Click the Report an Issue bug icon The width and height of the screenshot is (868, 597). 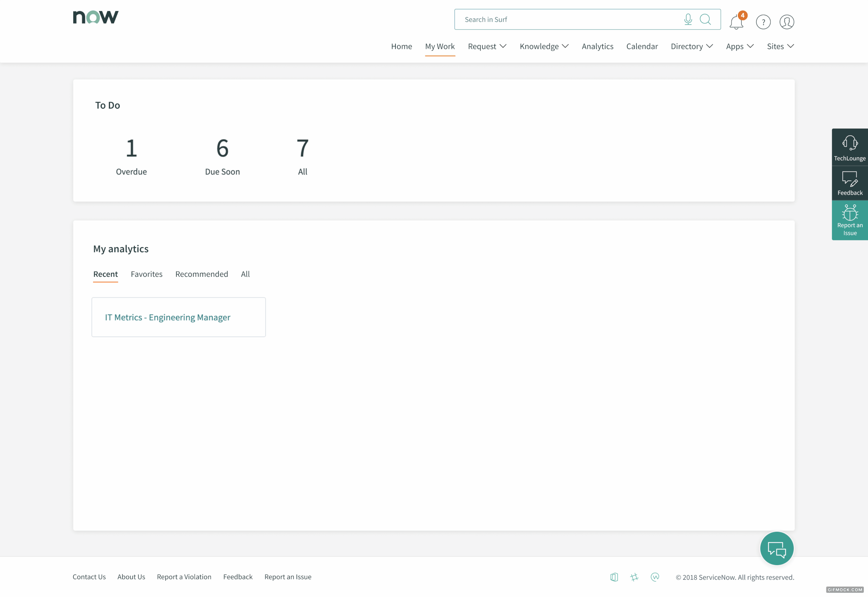(849, 220)
